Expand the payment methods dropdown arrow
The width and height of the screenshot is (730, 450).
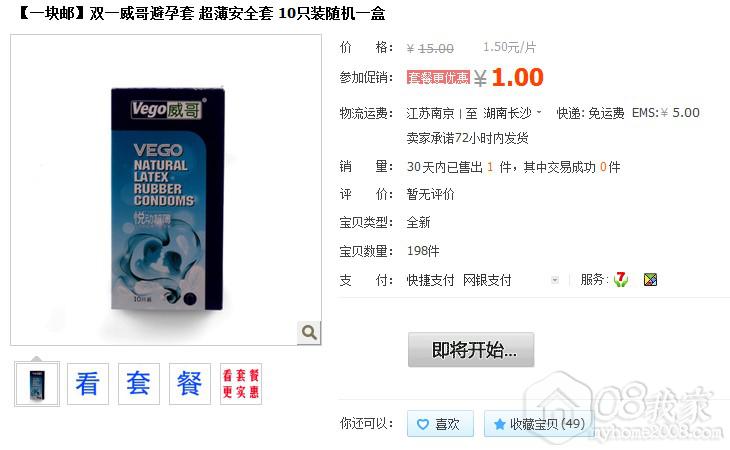point(554,280)
